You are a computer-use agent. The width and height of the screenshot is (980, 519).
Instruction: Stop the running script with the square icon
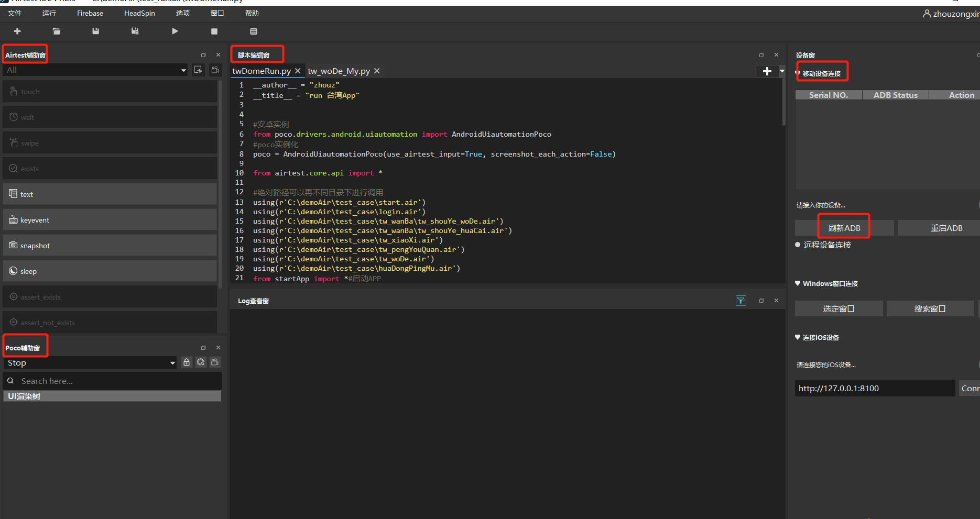[x=214, y=31]
